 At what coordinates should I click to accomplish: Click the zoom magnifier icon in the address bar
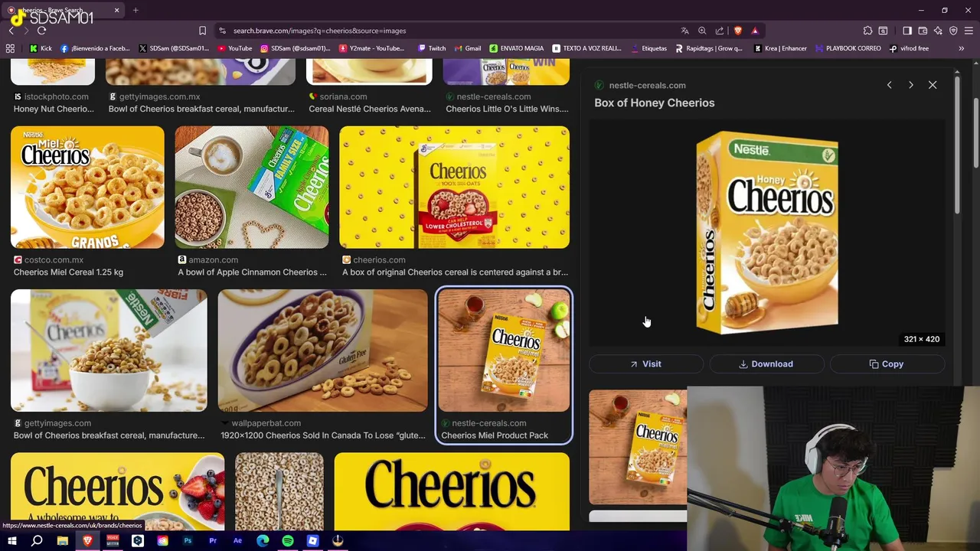coord(702,31)
